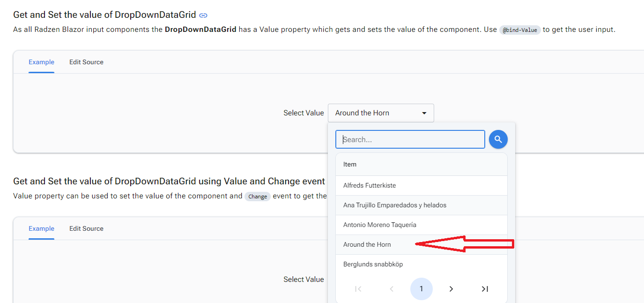Screen dimensions: 644x303
Task: Choose Ana Trujillo Emparedados y helados
Action: coord(422,205)
